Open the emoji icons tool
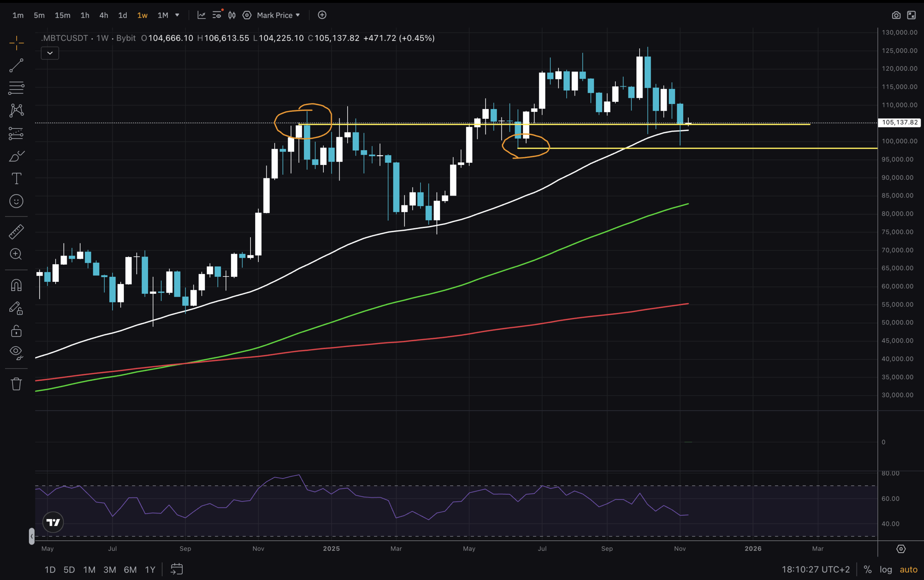The image size is (924, 580). [16, 201]
